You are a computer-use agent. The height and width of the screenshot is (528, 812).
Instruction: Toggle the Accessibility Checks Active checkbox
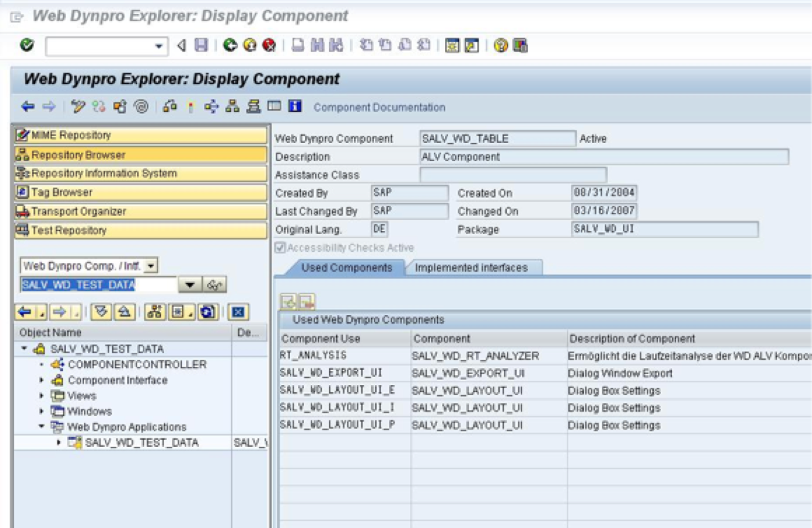point(279,248)
